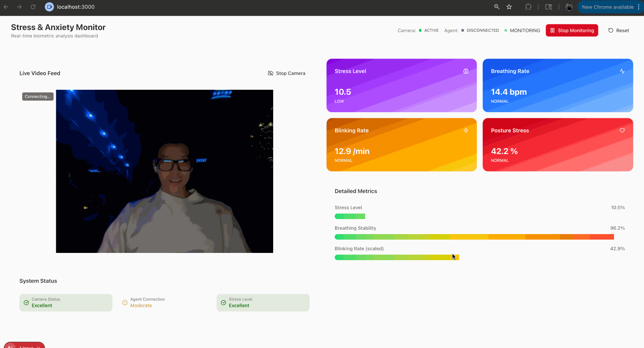
Task: Click the checkmark icon in Camera Status
Action: coord(26,303)
